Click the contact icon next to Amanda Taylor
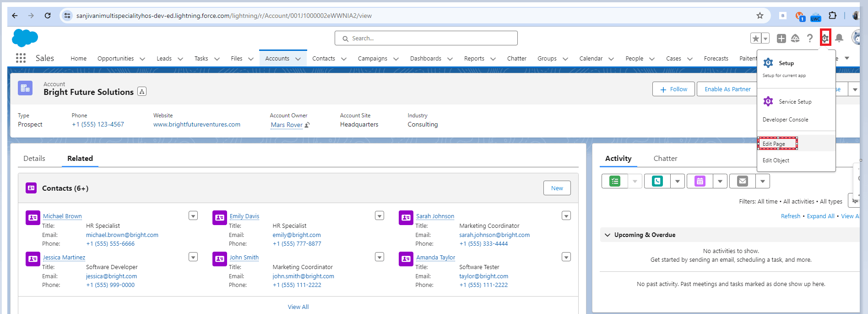 pos(406,259)
